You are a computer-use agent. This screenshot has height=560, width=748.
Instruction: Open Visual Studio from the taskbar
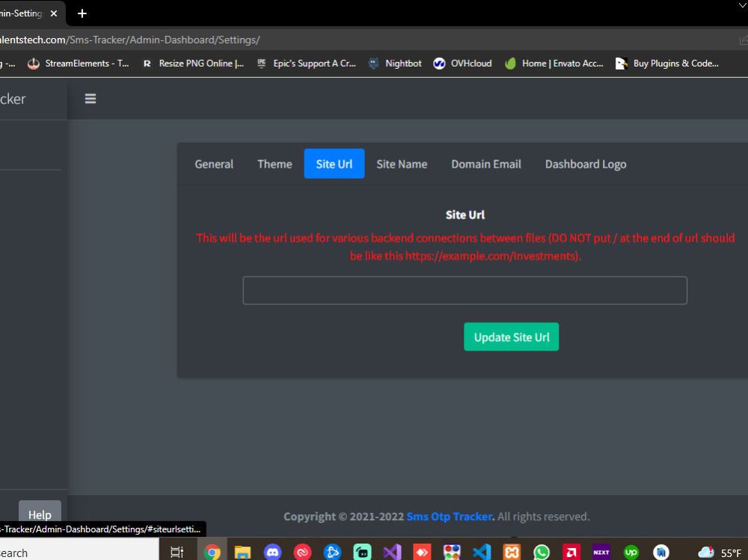(392, 553)
